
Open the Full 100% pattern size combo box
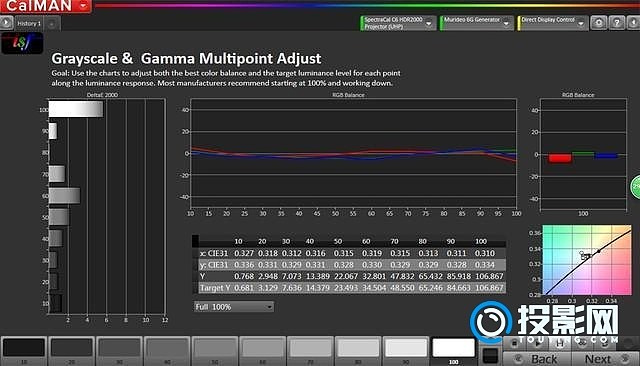234,307
